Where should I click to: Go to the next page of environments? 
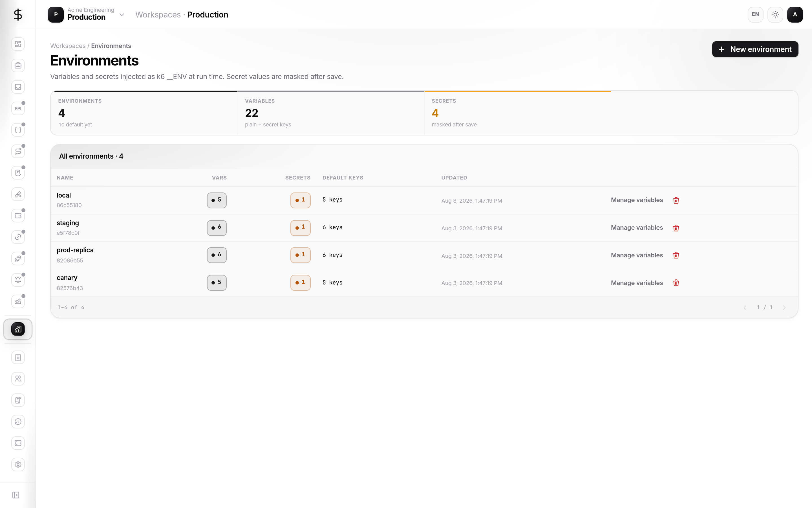pos(784,307)
